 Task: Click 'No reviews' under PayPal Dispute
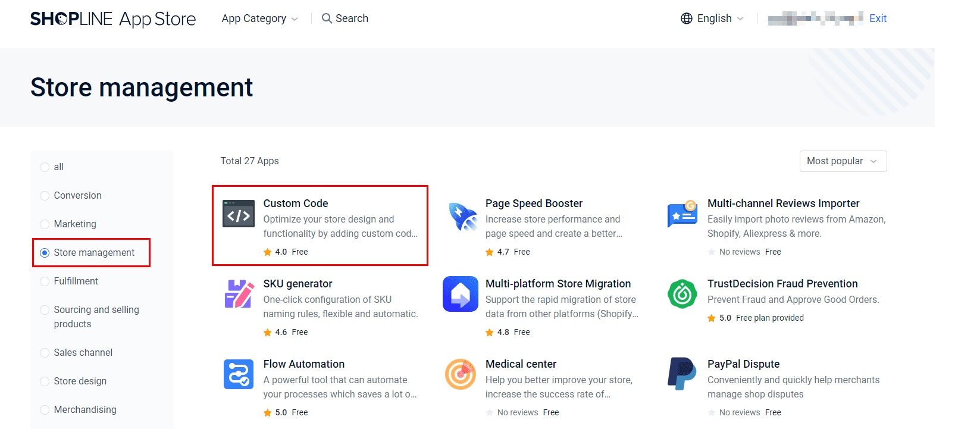(x=740, y=413)
